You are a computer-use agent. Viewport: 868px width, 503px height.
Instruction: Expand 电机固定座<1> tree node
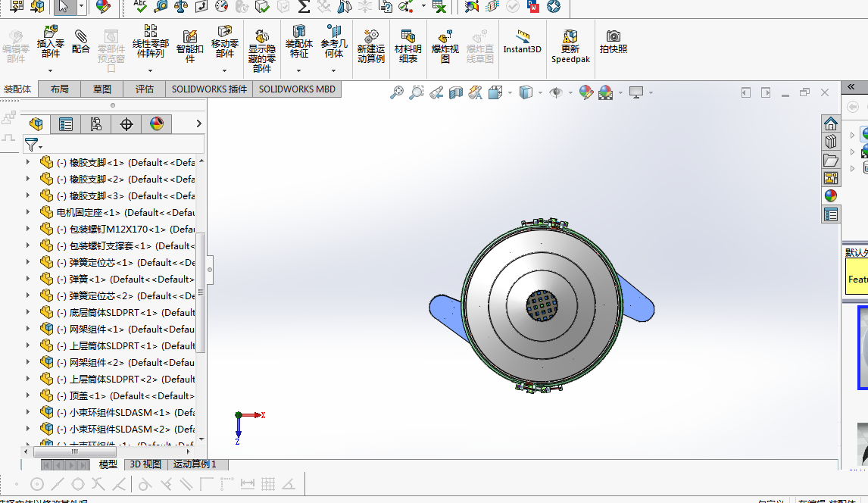tap(28, 213)
